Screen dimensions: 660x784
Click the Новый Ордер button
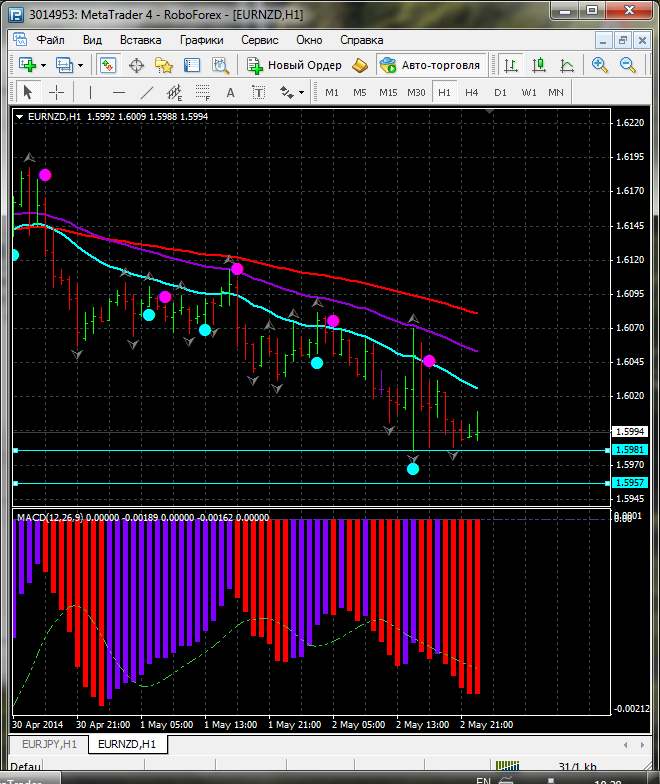294,65
